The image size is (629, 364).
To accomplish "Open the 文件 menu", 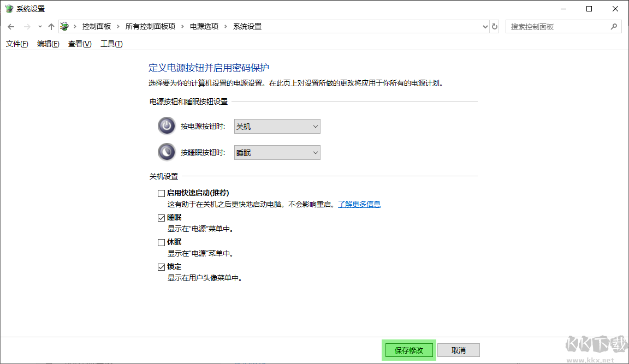I will [x=16, y=44].
